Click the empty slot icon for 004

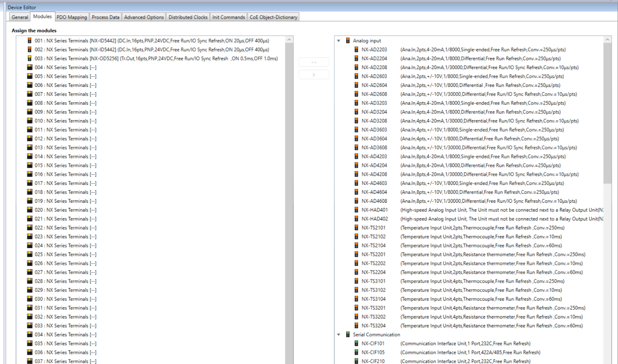[30, 67]
